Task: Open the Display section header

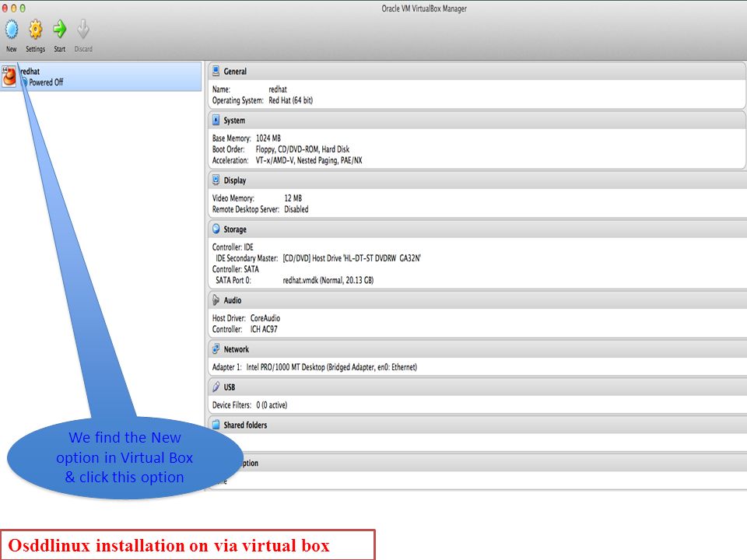Action: coord(477,180)
